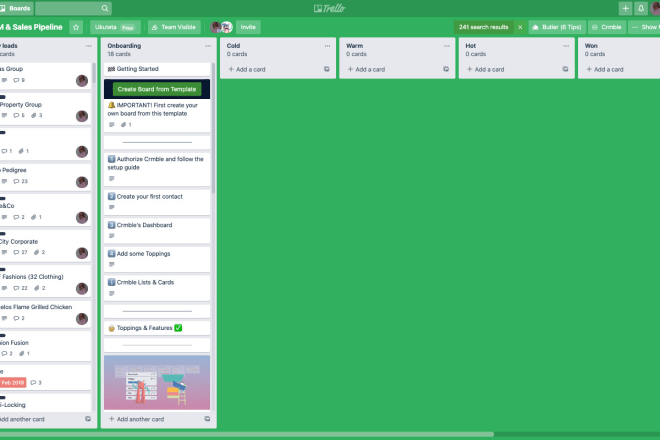Click the Onboarding list vertical scrollbar
This screenshot has height=440, width=660.
click(213, 128)
